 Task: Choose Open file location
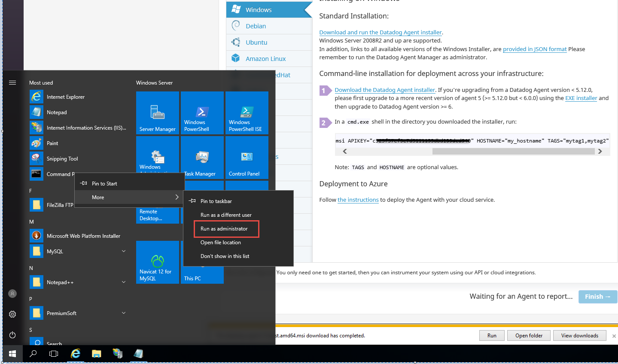(238, 243)
